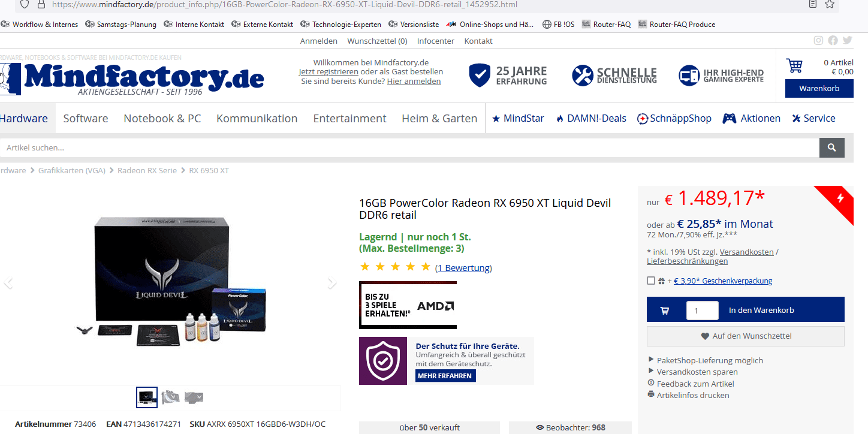Tick the Geschenkverpackung checkbox

[x=651, y=281]
